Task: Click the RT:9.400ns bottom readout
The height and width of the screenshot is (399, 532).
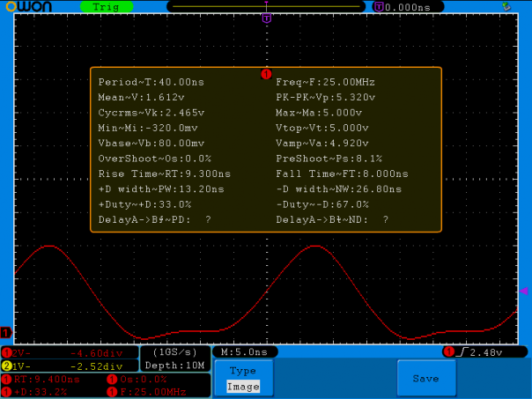Action: 41,379
